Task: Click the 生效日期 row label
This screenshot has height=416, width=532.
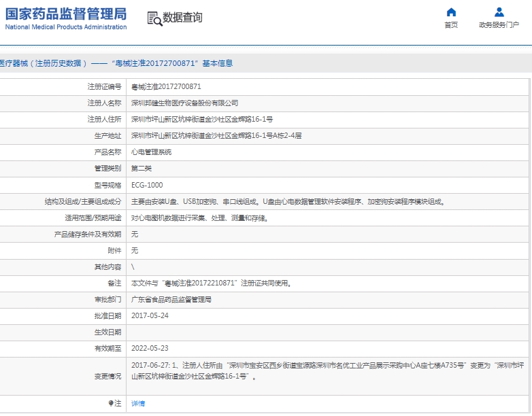Action: pos(107,332)
